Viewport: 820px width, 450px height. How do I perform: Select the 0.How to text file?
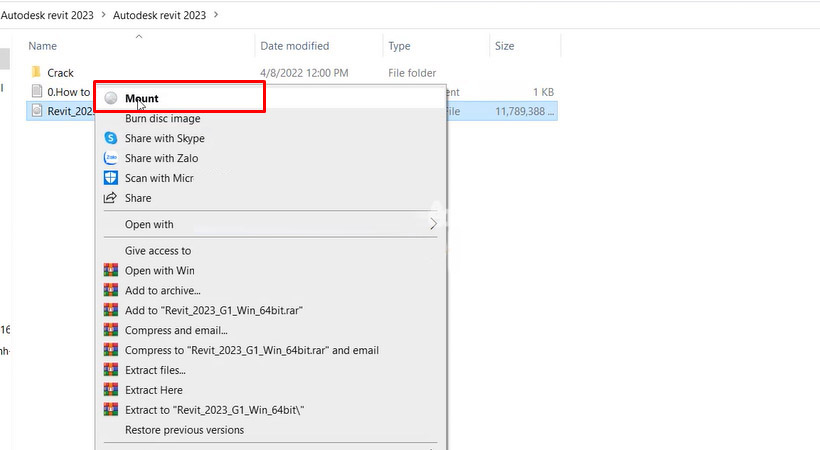click(x=69, y=92)
